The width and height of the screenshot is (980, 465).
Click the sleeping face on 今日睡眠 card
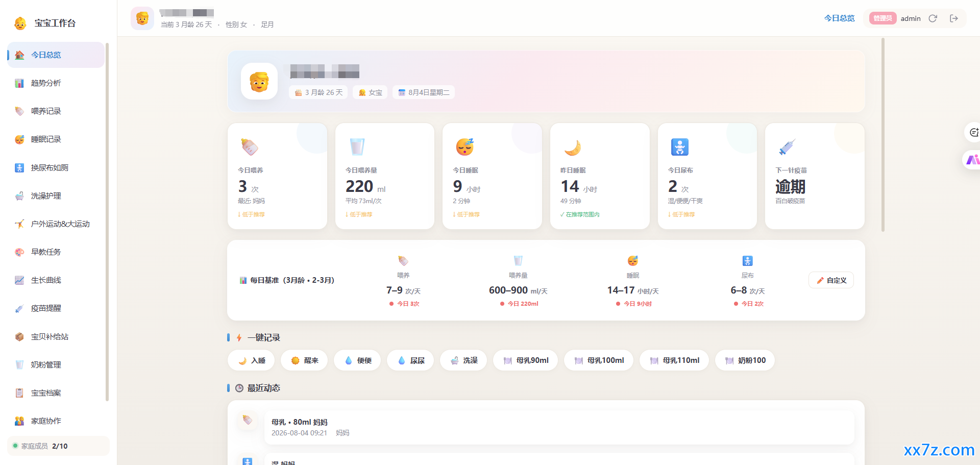click(464, 147)
